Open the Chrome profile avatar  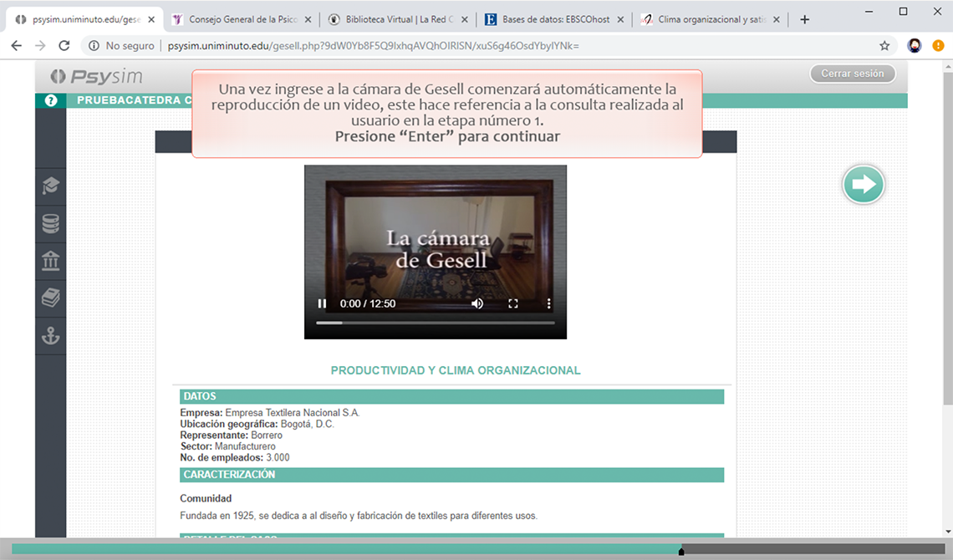coord(914,46)
